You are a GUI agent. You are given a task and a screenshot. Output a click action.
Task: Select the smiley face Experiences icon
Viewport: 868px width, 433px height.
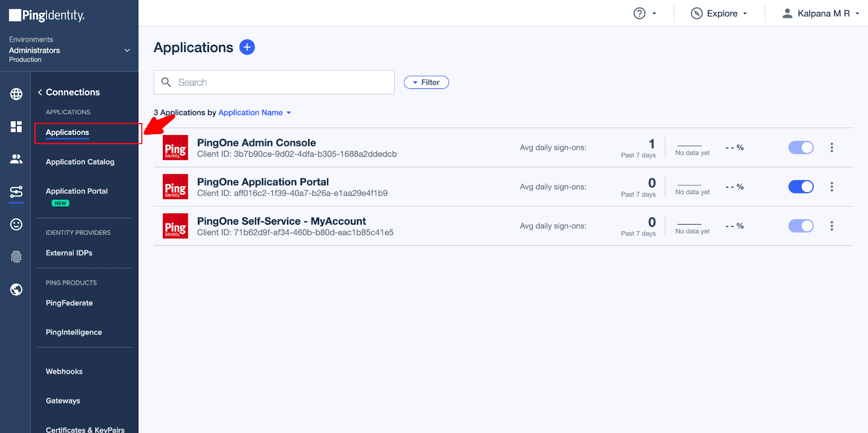(x=16, y=224)
